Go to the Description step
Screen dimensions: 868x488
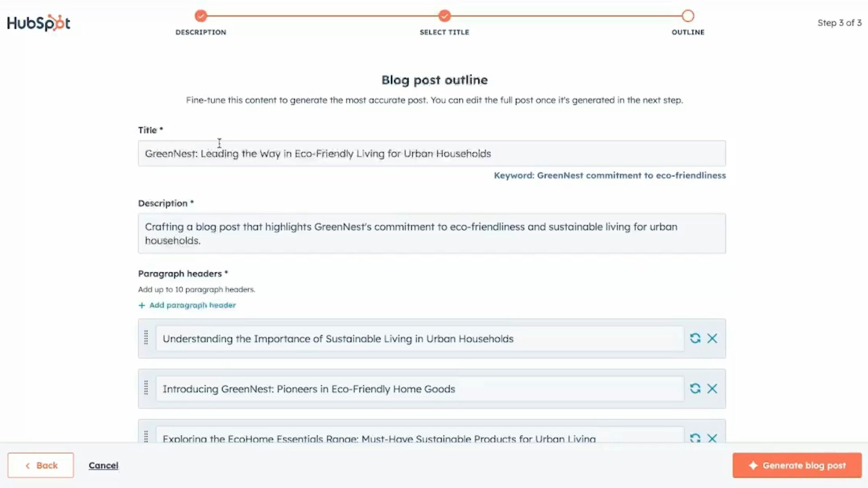click(x=201, y=16)
